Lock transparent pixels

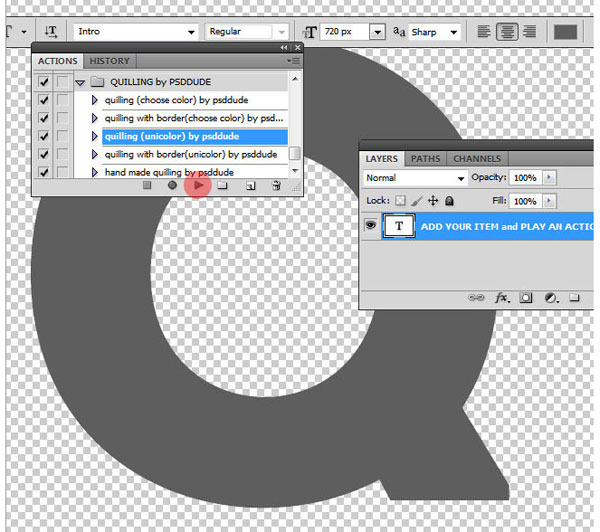400,201
